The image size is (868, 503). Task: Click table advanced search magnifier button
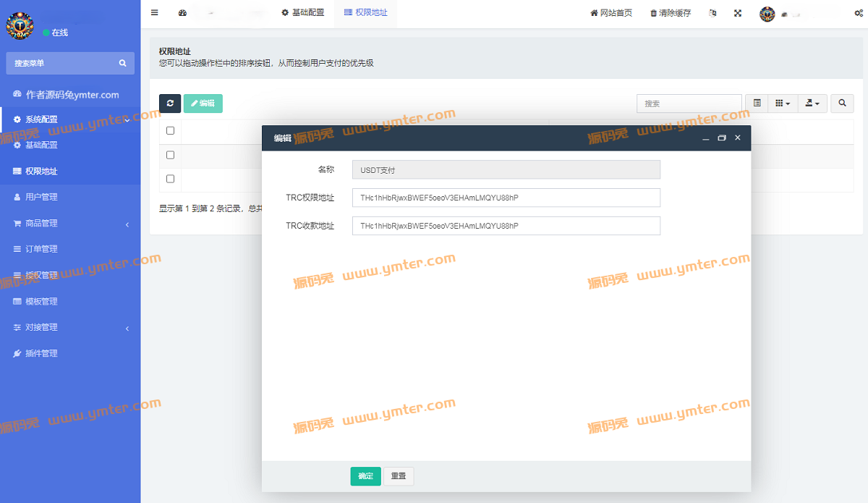(842, 103)
